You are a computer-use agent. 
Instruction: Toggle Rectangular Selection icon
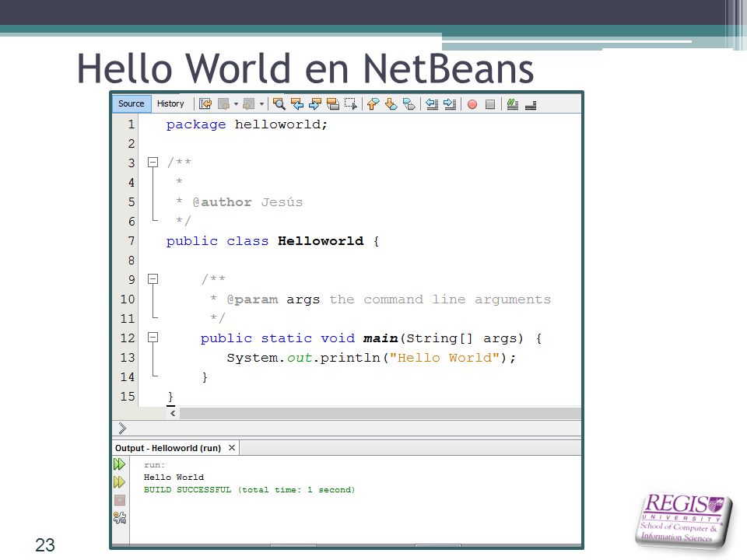click(x=351, y=103)
